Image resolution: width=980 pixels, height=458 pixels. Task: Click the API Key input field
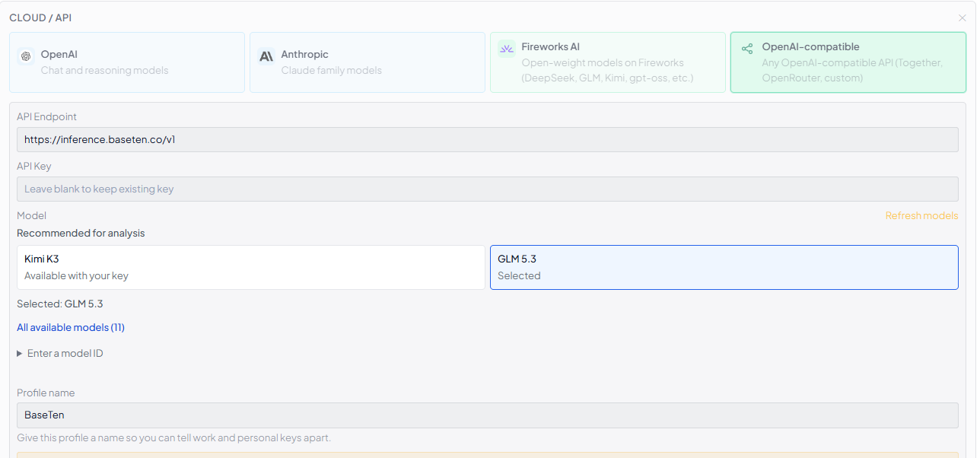488,189
